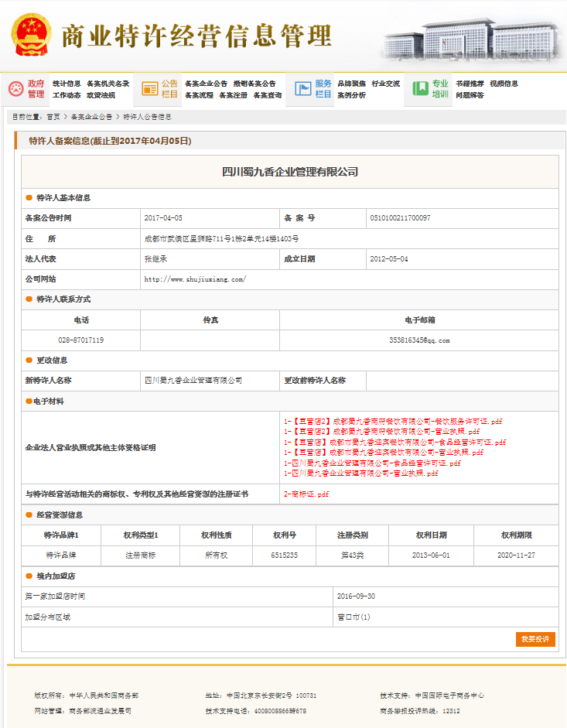Image resolution: width=567 pixels, height=728 pixels.
Task: Click the 注册商标 cell
Action: point(140,555)
